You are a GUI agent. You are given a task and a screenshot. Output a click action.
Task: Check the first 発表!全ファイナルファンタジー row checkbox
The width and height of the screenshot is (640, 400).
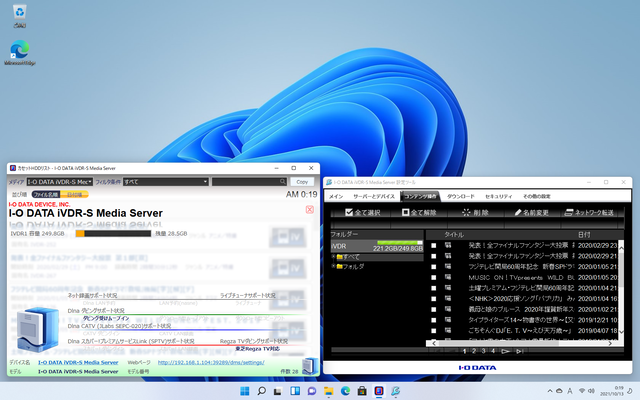click(433, 246)
